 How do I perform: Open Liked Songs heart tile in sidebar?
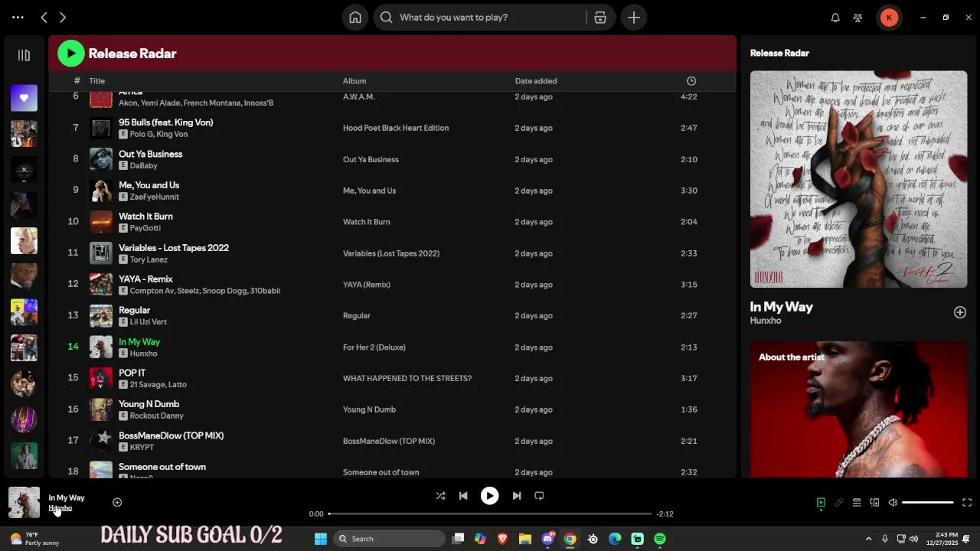(x=24, y=98)
